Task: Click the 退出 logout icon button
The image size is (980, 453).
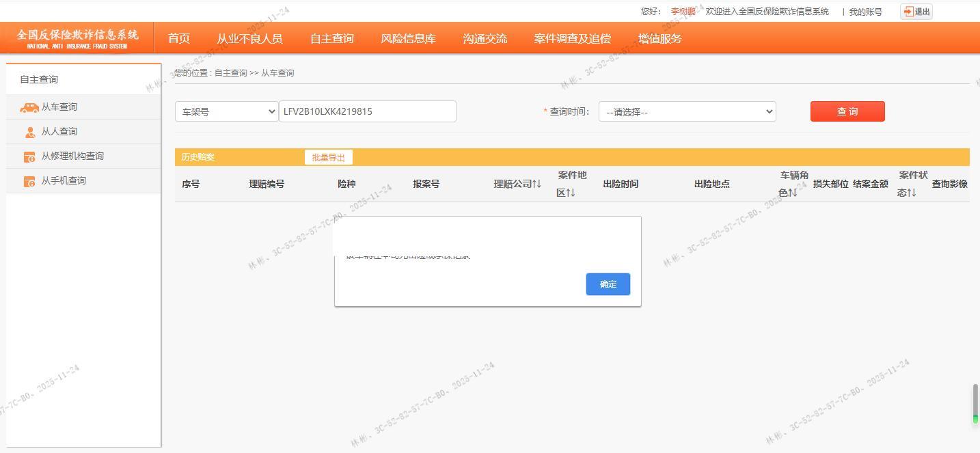Action: click(916, 12)
